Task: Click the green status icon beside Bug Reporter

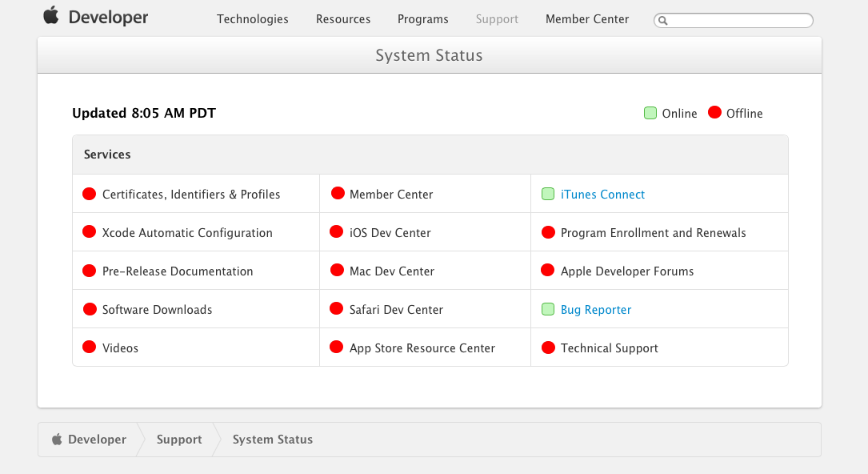Action: pos(548,309)
